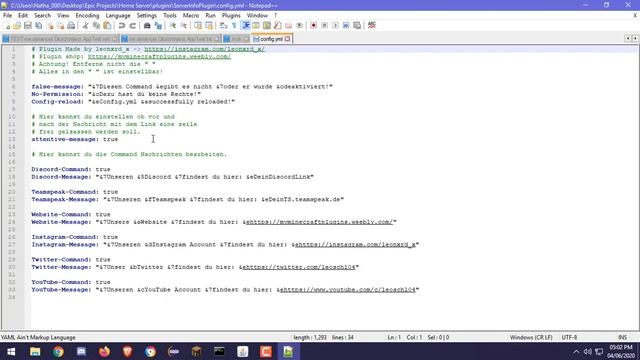Click the Save All toolbar icon
The width and height of the screenshot is (640, 360).
pos(39,25)
